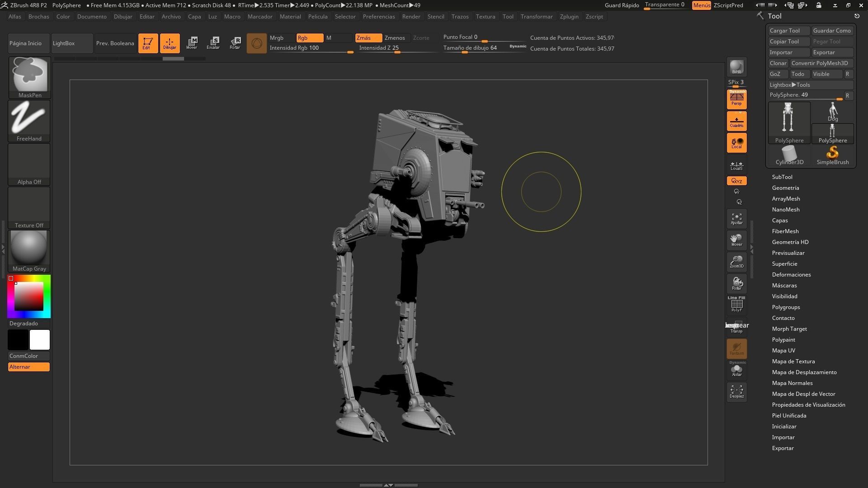Toggle Fantasm ghost transparency
The height and width of the screenshot is (488, 868).
point(736,349)
